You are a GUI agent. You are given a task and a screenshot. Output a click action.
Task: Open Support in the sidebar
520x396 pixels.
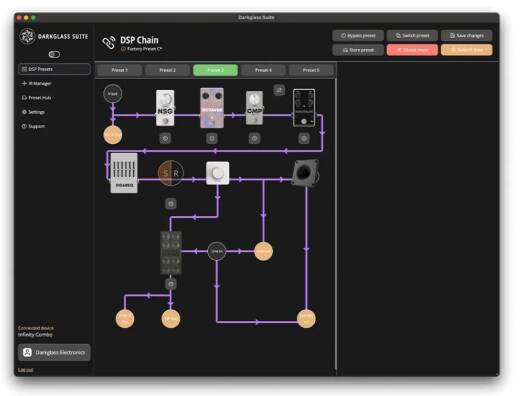pyautogui.click(x=33, y=126)
